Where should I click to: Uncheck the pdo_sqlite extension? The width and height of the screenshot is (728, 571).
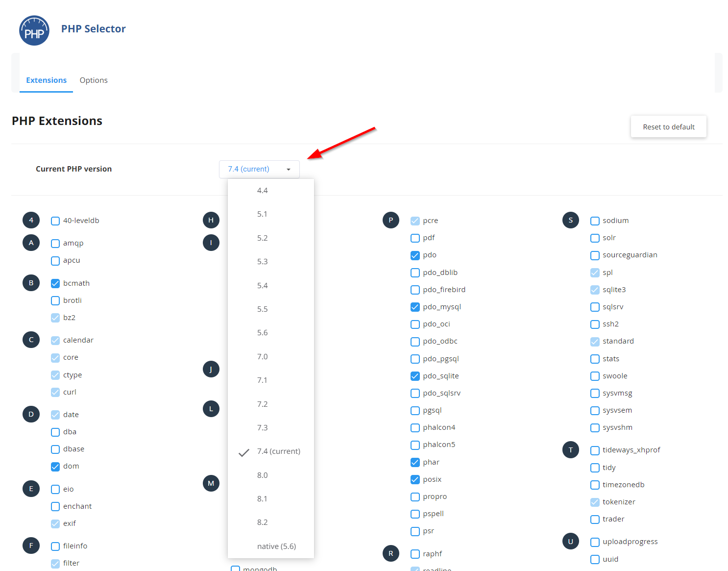(x=415, y=376)
